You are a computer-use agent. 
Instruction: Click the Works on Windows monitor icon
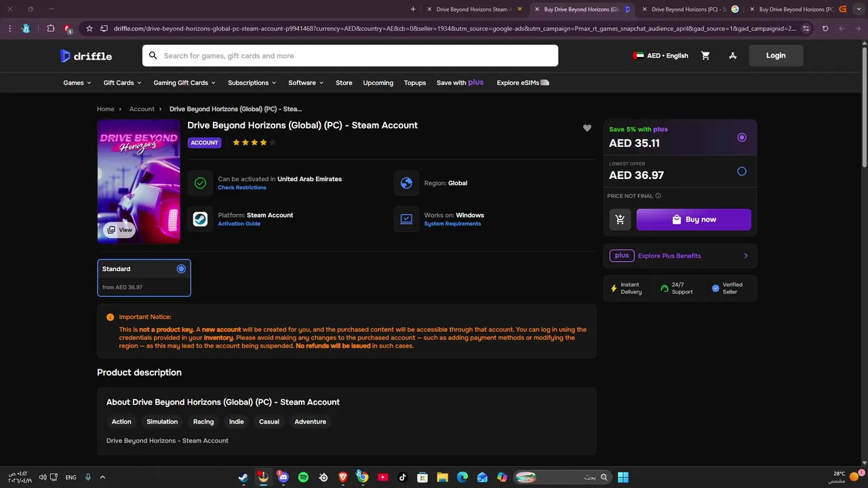pyautogui.click(x=406, y=219)
